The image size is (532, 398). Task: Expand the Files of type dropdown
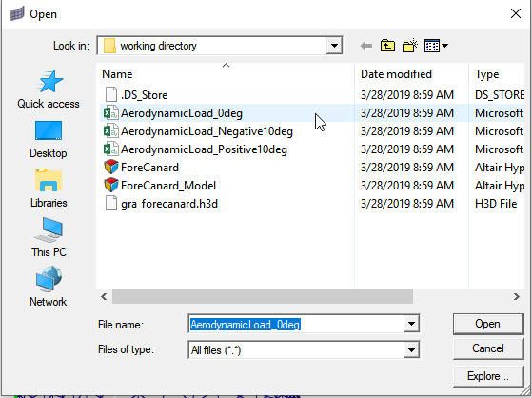click(x=411, y=349)
